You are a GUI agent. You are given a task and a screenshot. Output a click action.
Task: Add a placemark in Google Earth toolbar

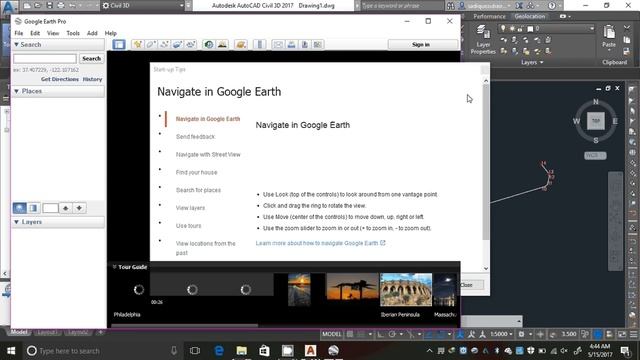tap(138, 44)
